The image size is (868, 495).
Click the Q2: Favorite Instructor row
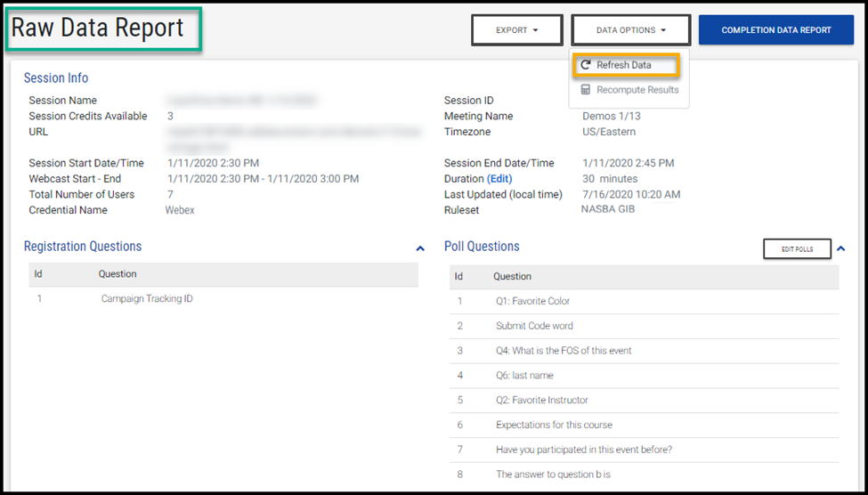pyautogui.click(x=541, y=401)
